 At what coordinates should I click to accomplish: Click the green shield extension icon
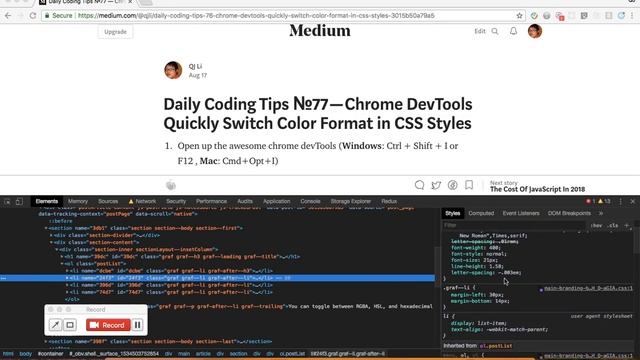pyautogui.click(x=534, y=16)
